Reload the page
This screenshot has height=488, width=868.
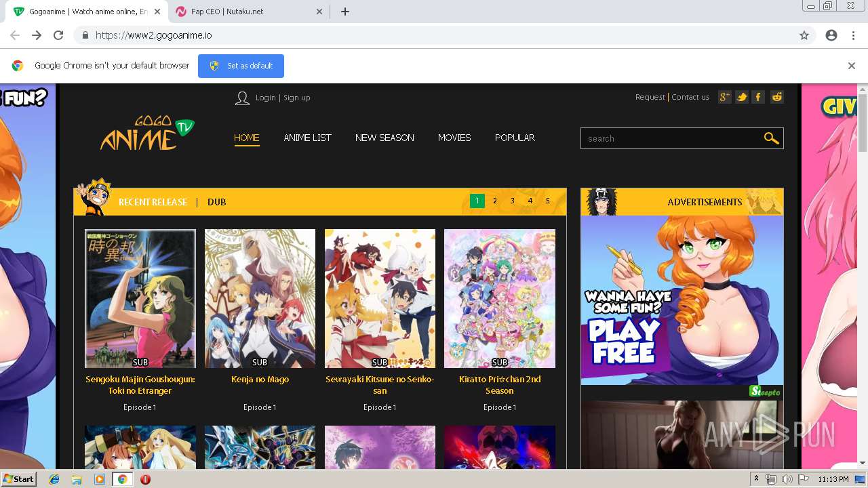pos(58,35)
